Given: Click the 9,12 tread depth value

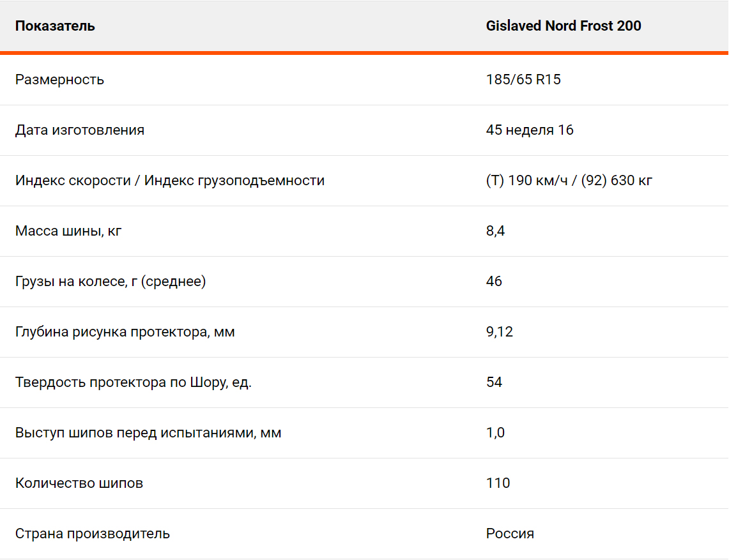Looking at the screenshot, I should 500,332.
